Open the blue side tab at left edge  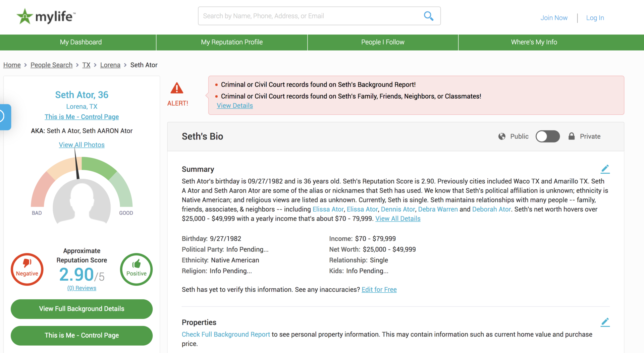point(5,117)
